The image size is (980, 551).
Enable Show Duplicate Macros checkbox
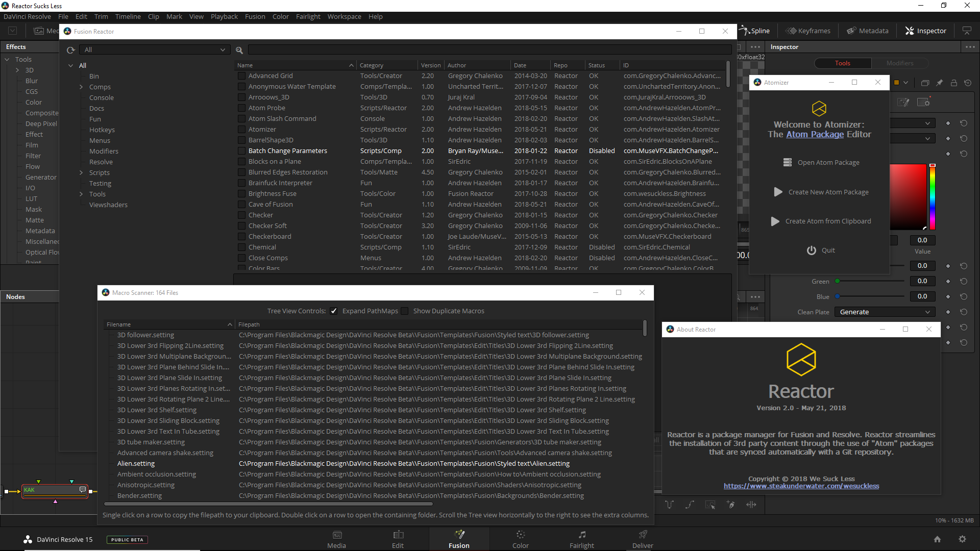pyautogui.click(x=405, y=311)
